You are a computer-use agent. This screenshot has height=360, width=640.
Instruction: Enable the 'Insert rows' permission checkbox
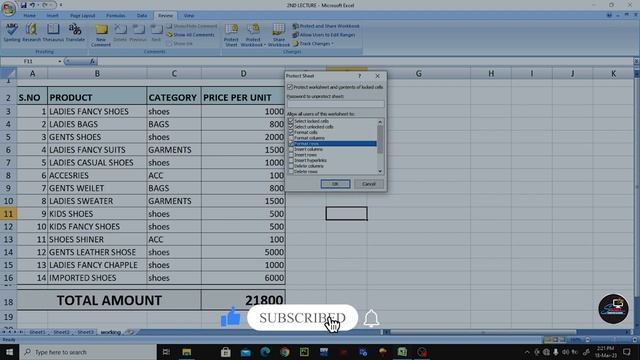(291, 155)
